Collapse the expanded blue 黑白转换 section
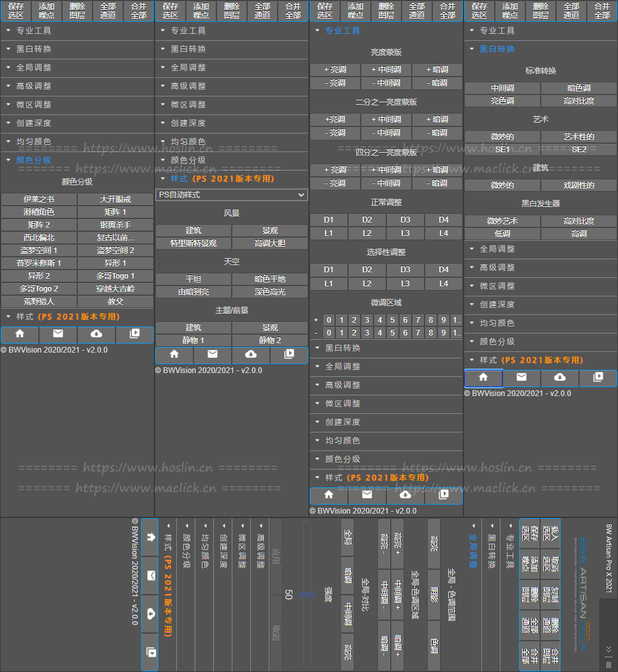Viewport: 618px width, 672px height. pos(497,49)
